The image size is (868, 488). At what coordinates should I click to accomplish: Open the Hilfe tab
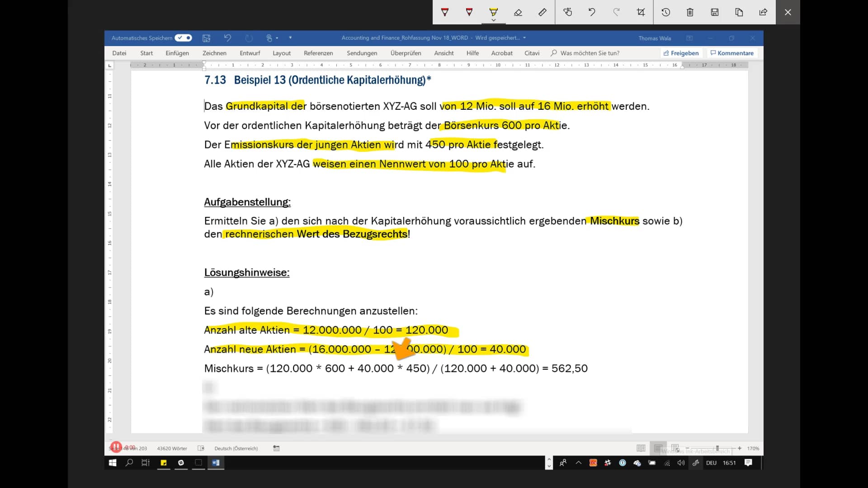point(473,53)
